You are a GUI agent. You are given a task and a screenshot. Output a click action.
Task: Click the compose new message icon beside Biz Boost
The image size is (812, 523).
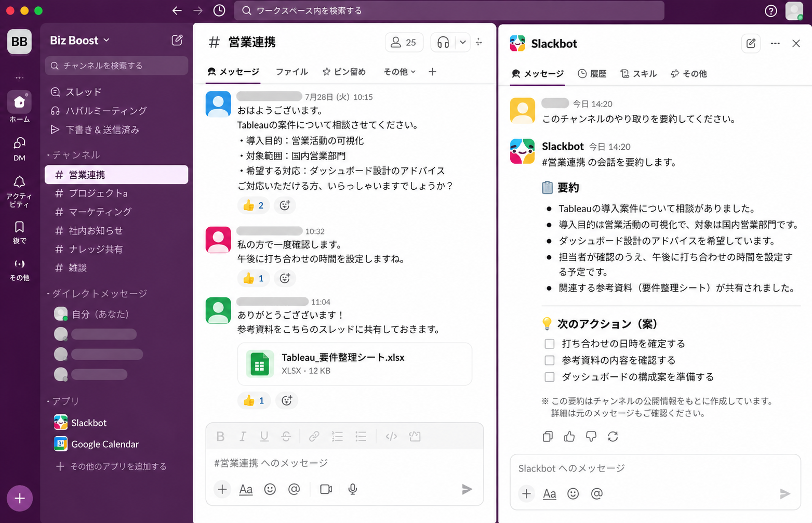point(177,40)
